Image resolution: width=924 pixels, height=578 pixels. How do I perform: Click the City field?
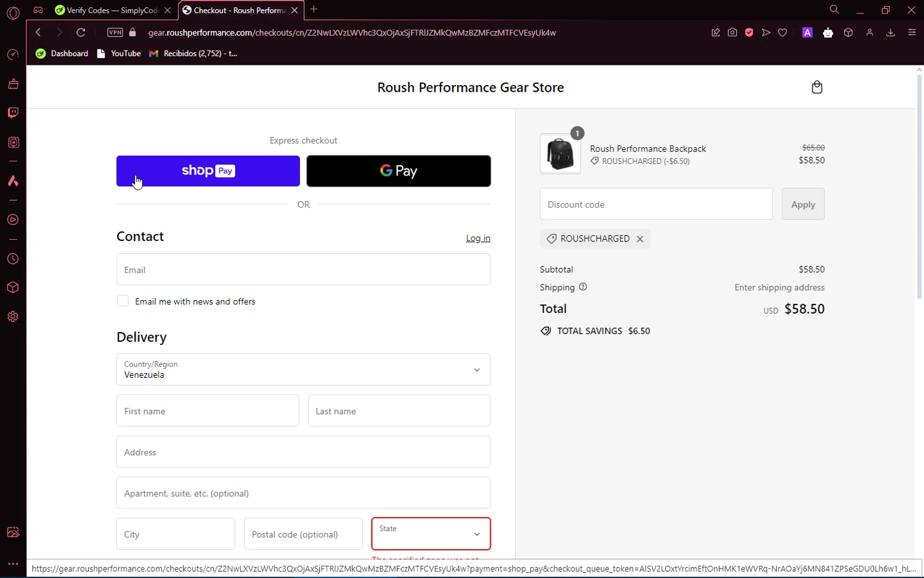tap(176, 534)
